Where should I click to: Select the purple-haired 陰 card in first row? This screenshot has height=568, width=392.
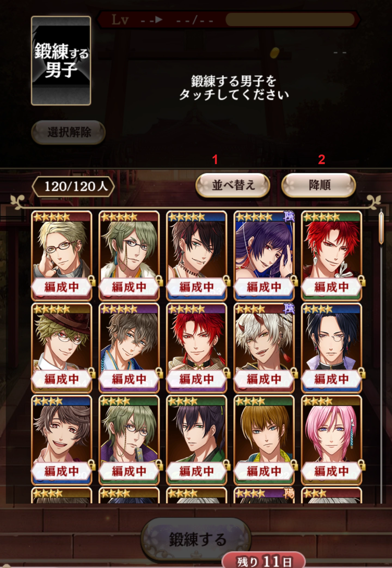click(264, 256)
